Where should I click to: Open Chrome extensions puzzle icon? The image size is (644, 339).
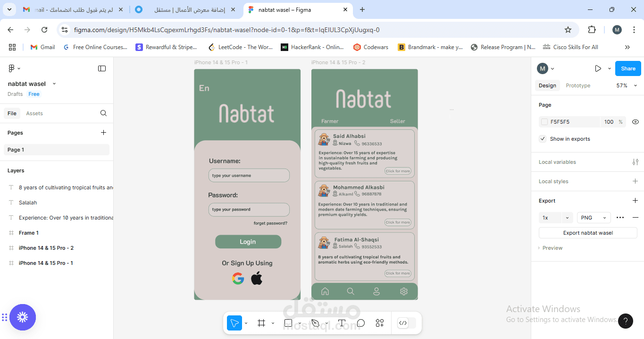(592, 30)
